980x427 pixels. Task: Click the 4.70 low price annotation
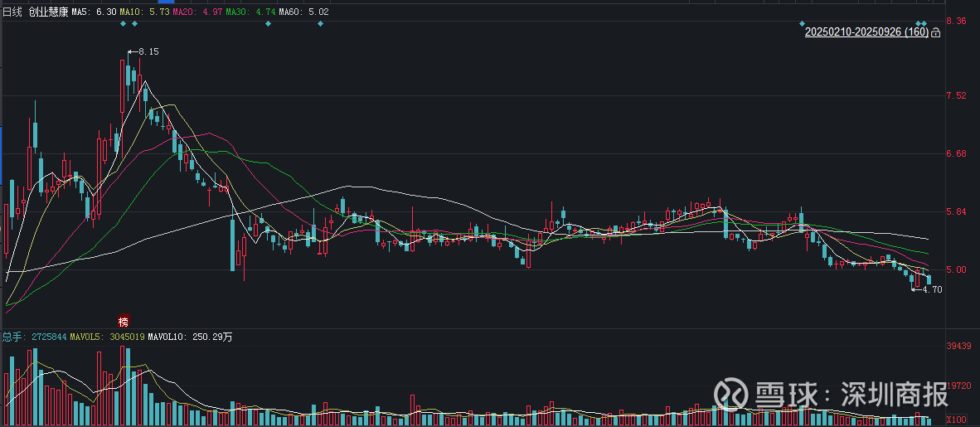931,289
